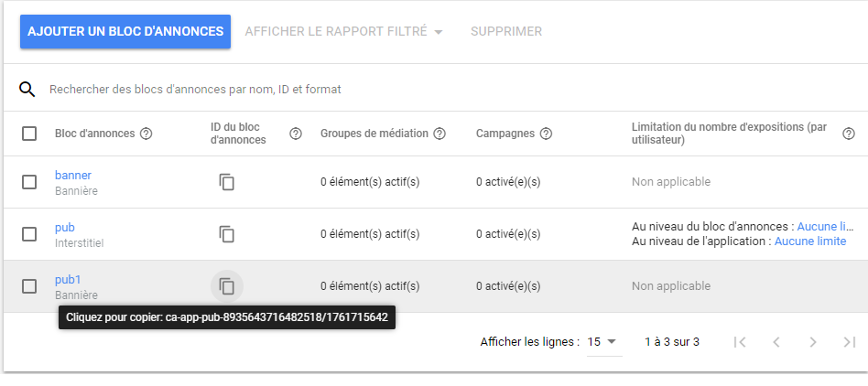This screenshot has width=868, height=386.
Task: Click the search magnifier icon
Action: pyautogui.click(x=27, y=90)
